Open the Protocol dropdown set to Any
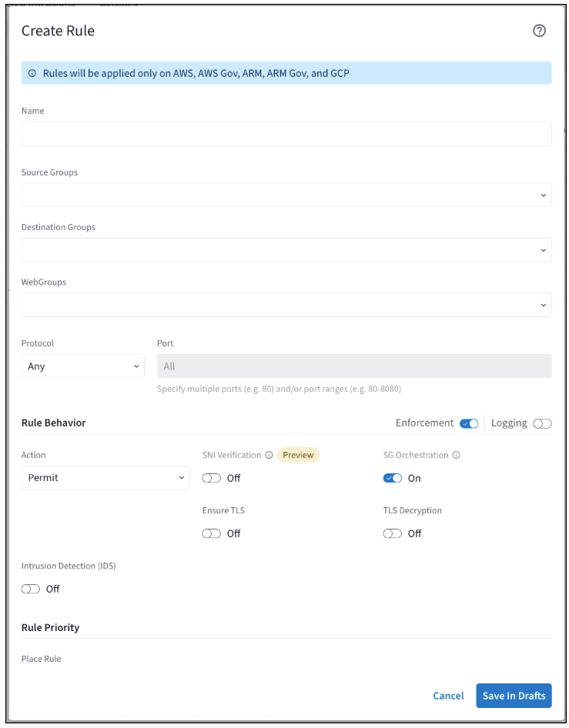569x728 pixels. point(82,366)
